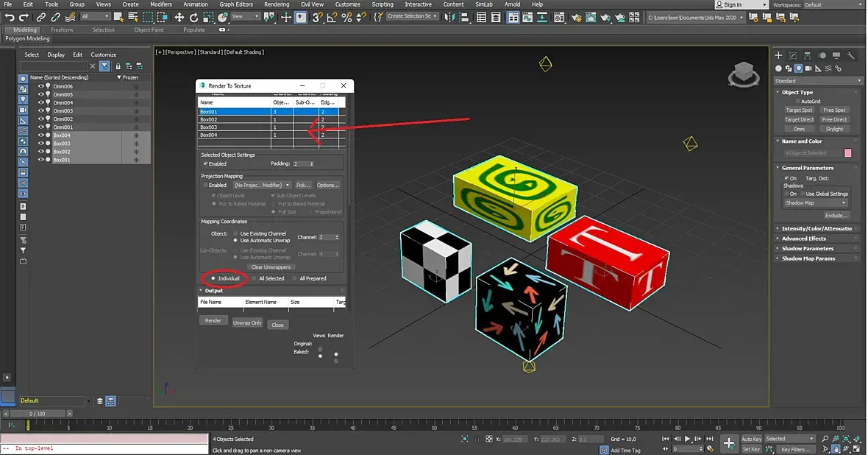Hide Box004 using its eye icon
868x455 pixels.
(40, 135)
